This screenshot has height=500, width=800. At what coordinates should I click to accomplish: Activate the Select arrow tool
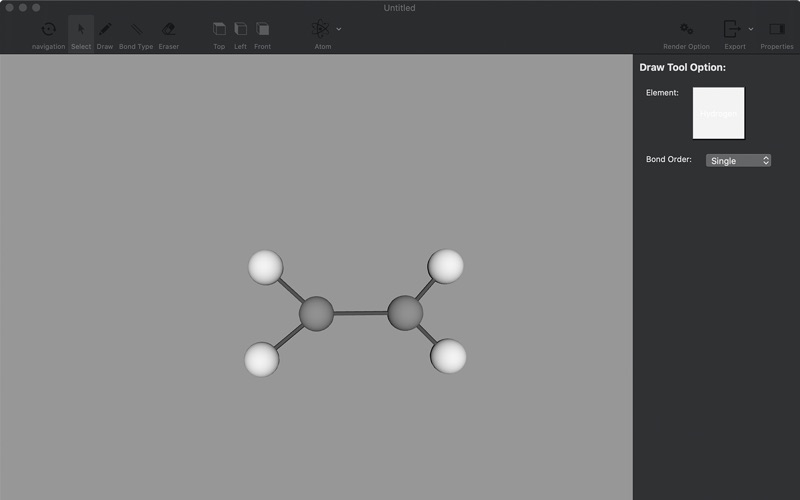click(81, 30)
